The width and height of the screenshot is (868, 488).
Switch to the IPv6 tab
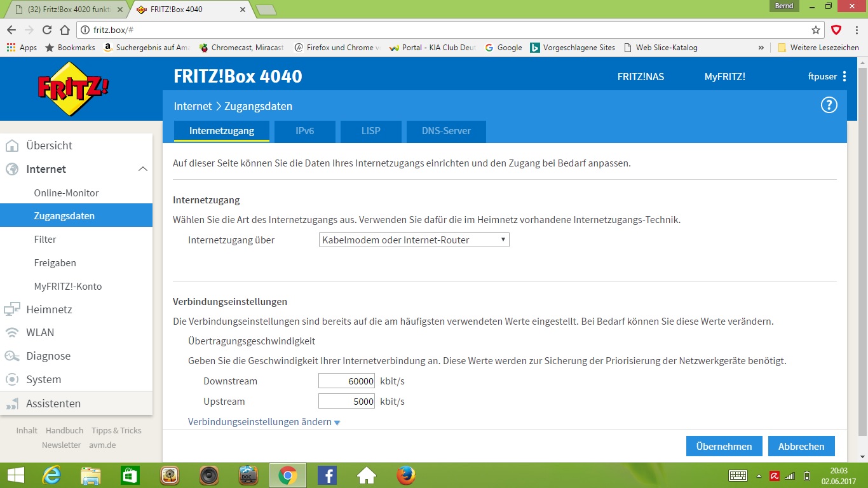306,132
